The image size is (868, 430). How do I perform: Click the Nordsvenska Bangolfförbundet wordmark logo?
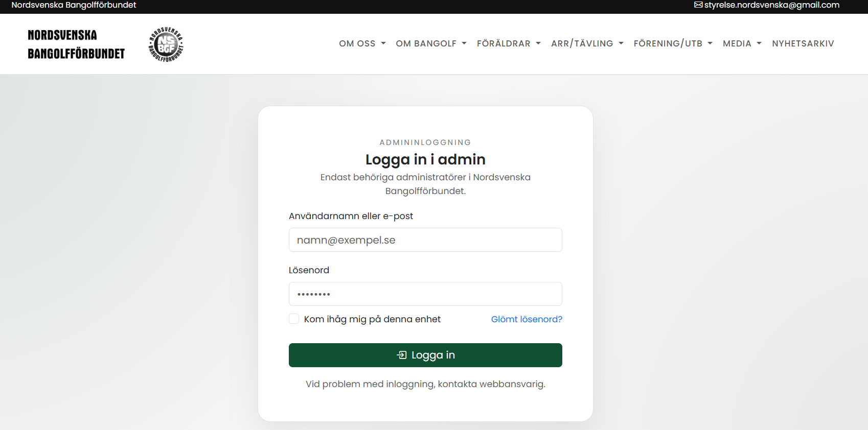pyautogui.click(x=76, y=44)
